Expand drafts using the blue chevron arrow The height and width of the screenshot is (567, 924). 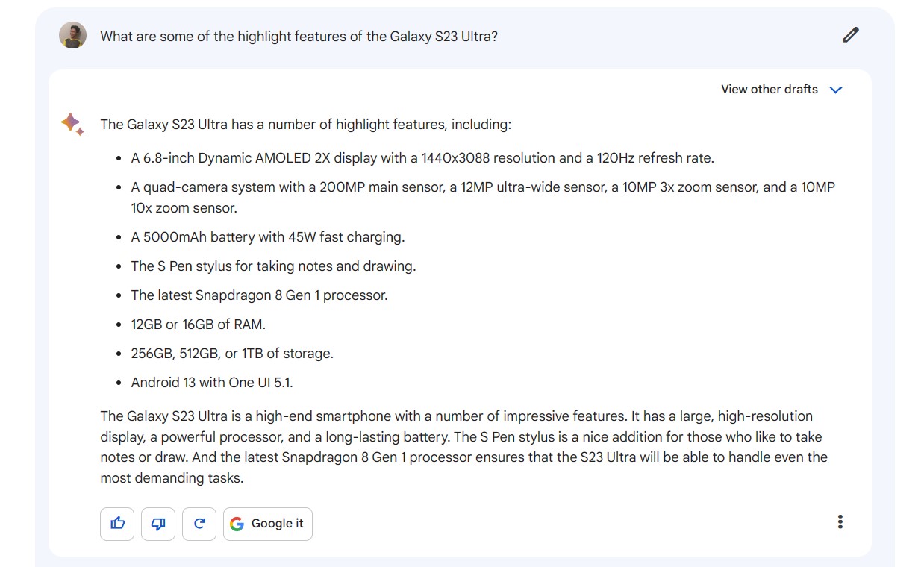coord(836,90)
